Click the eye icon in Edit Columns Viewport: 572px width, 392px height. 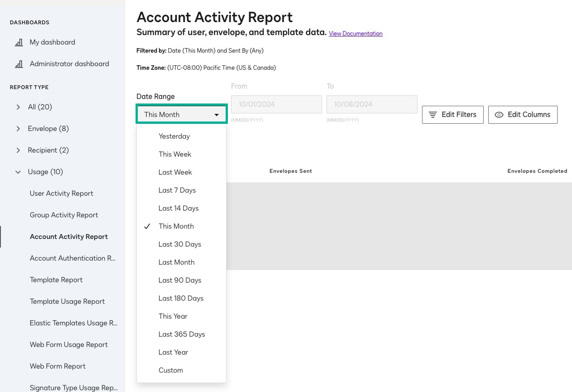499,115
